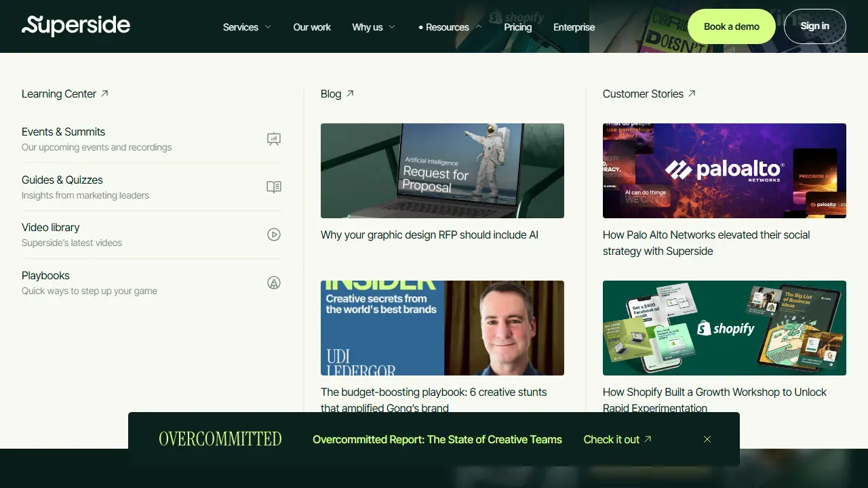Click 'How Palo Alto Networks elevated their social' title
868x488 pixels.
point(706,243)
